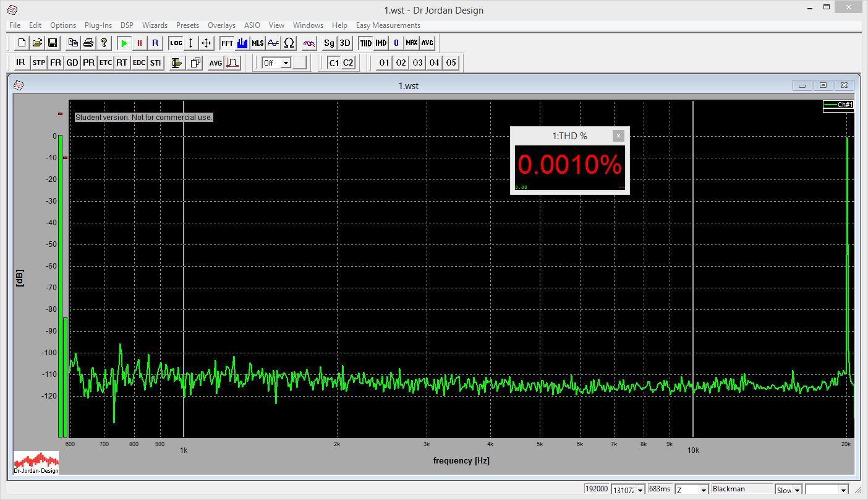
Task: Show the RT reverberation time view
Action: [122, 62]
